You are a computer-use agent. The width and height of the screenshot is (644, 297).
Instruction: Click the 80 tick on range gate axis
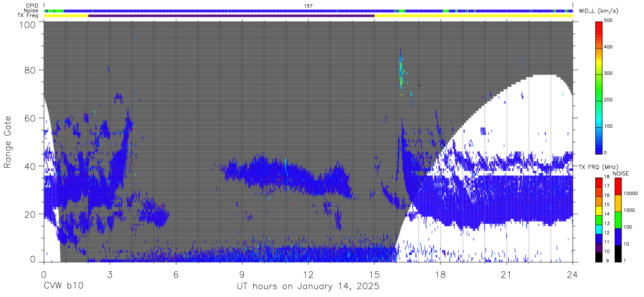coord(30,70)
